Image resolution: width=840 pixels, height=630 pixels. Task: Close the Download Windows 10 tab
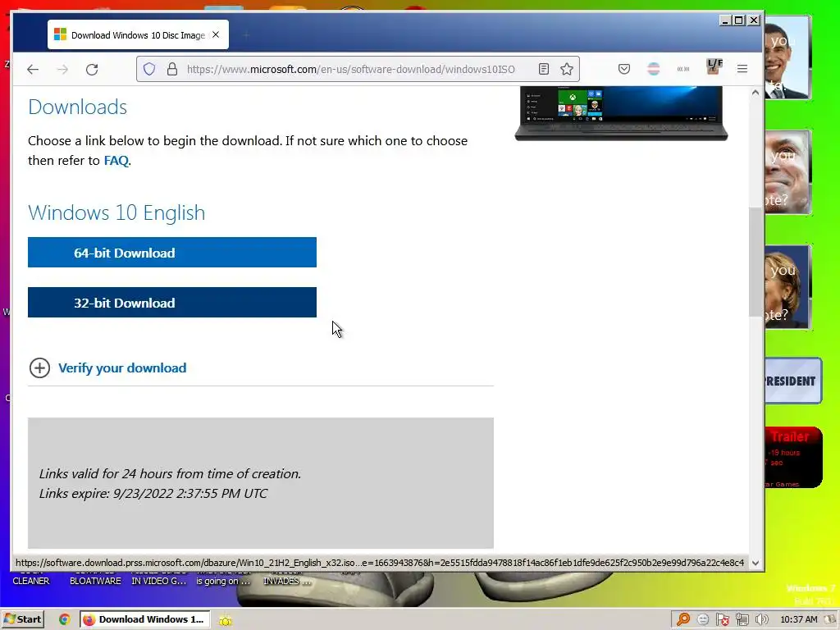(x=216, y=34)
